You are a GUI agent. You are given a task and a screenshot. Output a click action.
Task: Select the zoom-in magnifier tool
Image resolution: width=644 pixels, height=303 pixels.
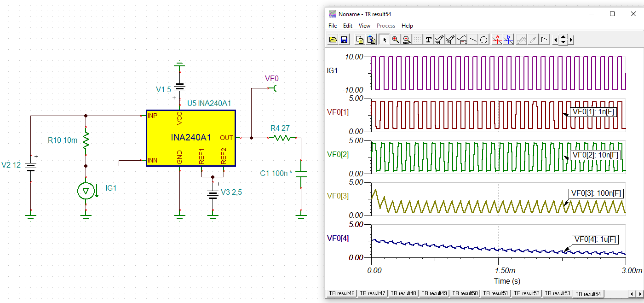tap(396, 40)
